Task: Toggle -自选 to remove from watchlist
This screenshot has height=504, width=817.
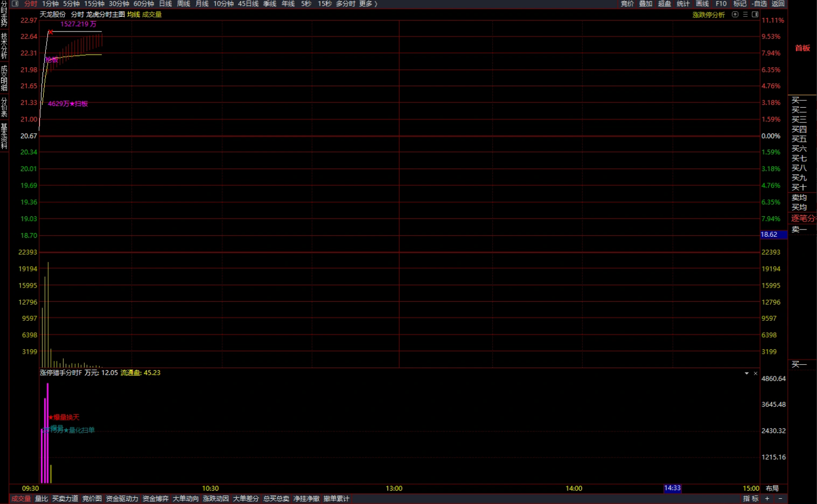Action: 759,4
